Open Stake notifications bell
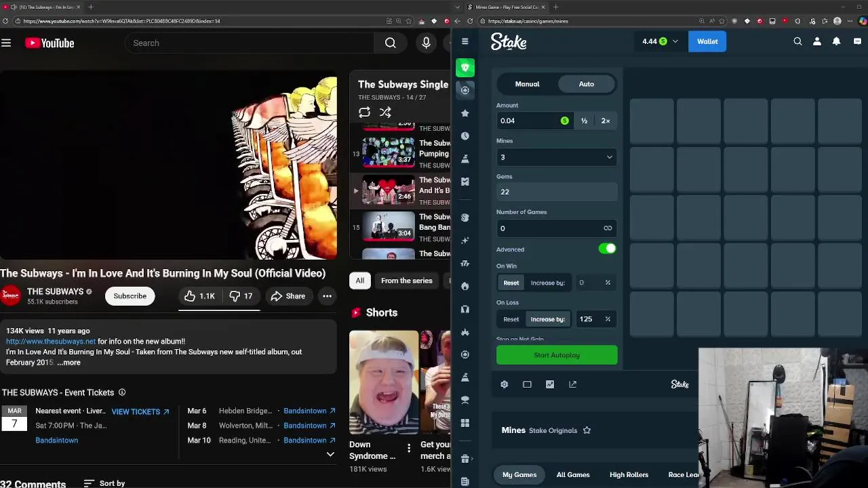The image size is (868, 488). [x=837, y=41]
